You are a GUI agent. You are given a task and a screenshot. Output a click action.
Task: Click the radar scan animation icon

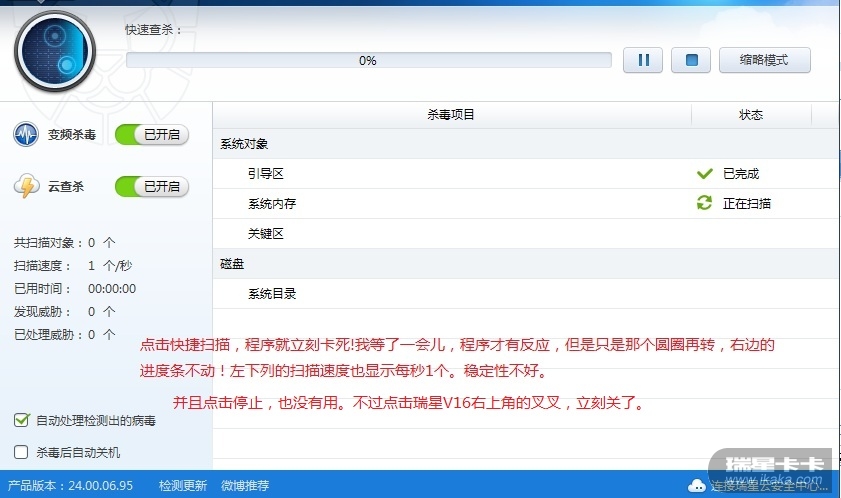click(55, 52)
